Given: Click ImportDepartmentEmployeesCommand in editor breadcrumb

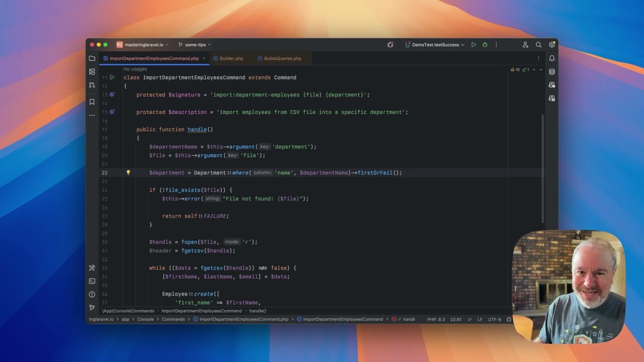Looking at the screenshot, I should pos(201,311).
